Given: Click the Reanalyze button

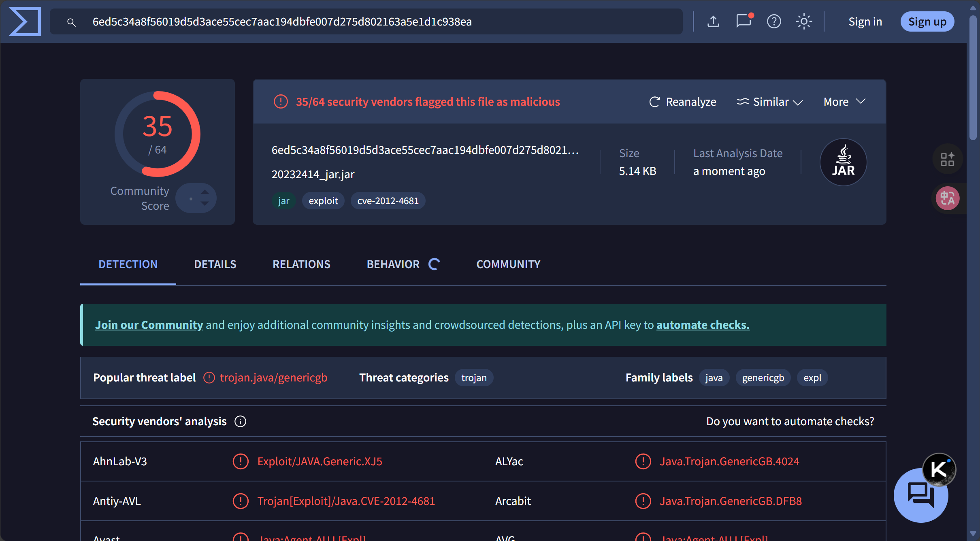Looking at the screenshot, I should point(683,102).
